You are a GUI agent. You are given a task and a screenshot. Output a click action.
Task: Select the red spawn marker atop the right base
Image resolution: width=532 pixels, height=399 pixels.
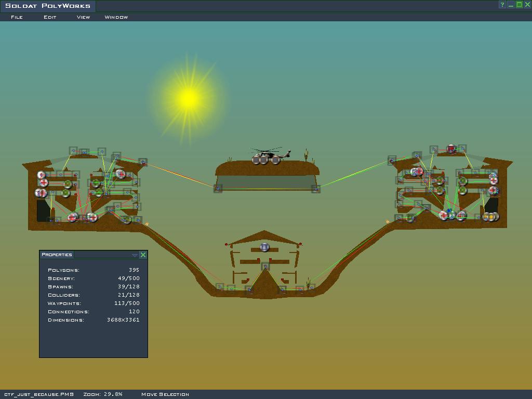[451, 149]
